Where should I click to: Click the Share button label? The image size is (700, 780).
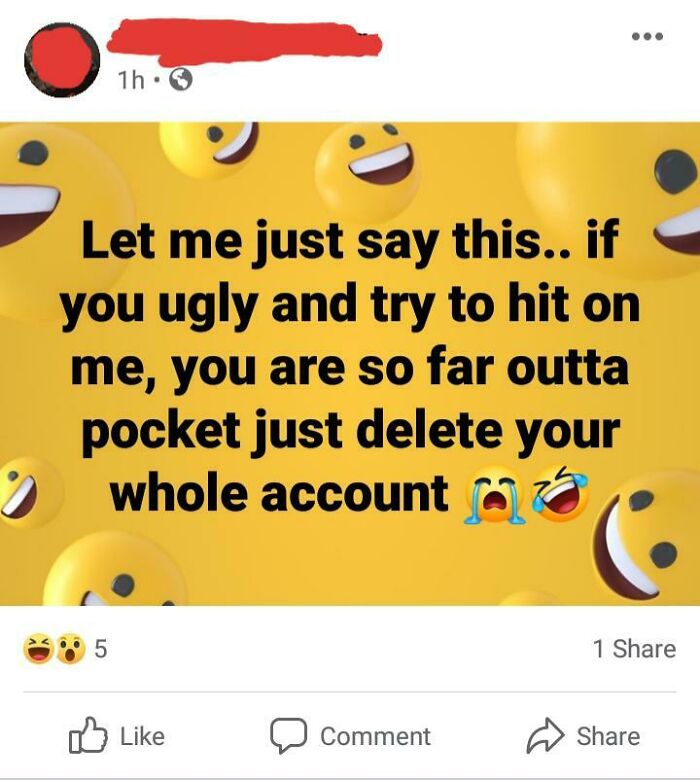tap(608, 736)
